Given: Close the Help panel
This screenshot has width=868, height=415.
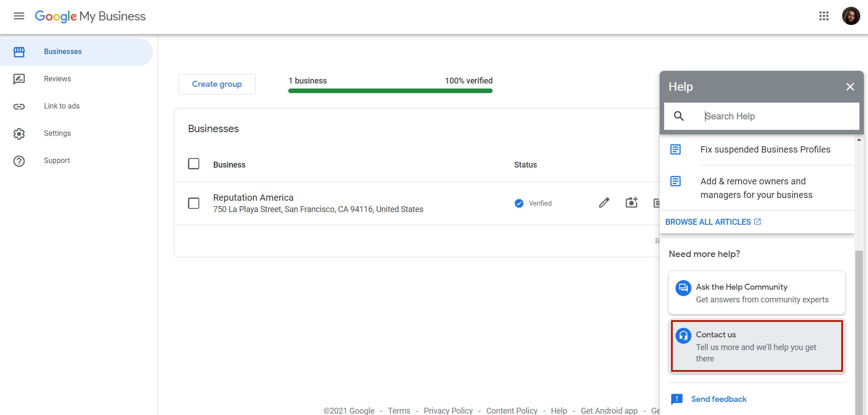Looking at the screenshot, I should (850, 87).
